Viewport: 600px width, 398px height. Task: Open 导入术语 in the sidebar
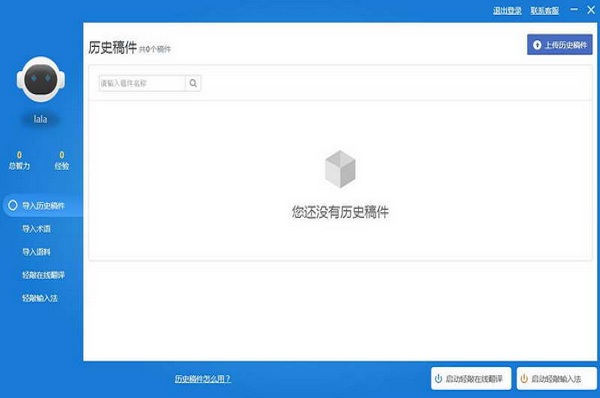click(36, 229)
